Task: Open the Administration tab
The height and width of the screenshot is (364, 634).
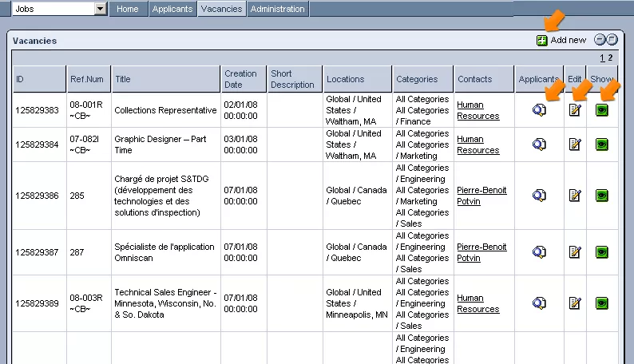Action: [277, 9]
